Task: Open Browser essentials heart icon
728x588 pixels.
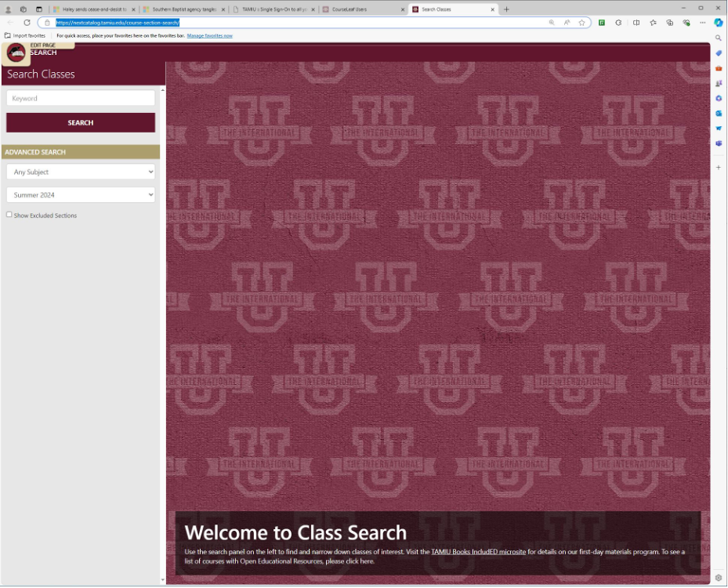Action: [686, 22]
